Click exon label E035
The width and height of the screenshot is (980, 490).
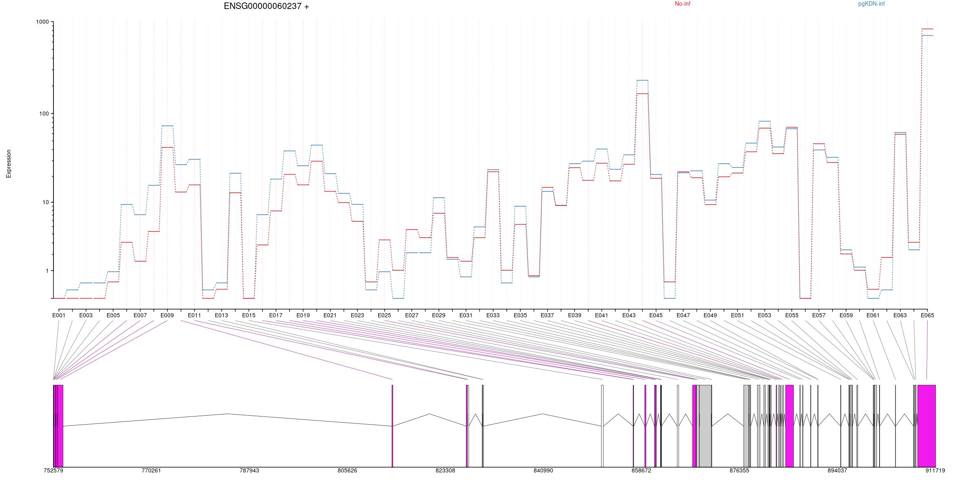coord(520,315)
